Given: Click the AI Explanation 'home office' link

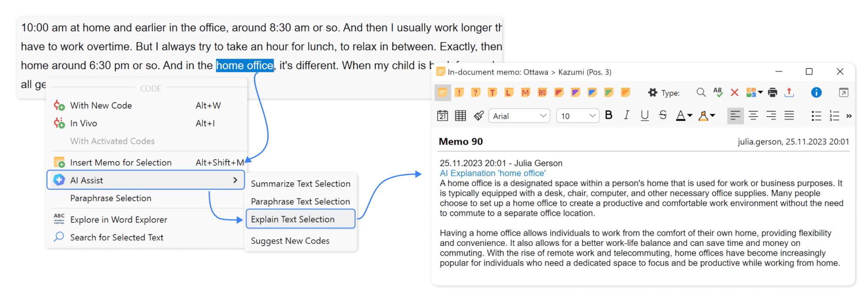Looking at the screenshot, I should tap(493, 174).
